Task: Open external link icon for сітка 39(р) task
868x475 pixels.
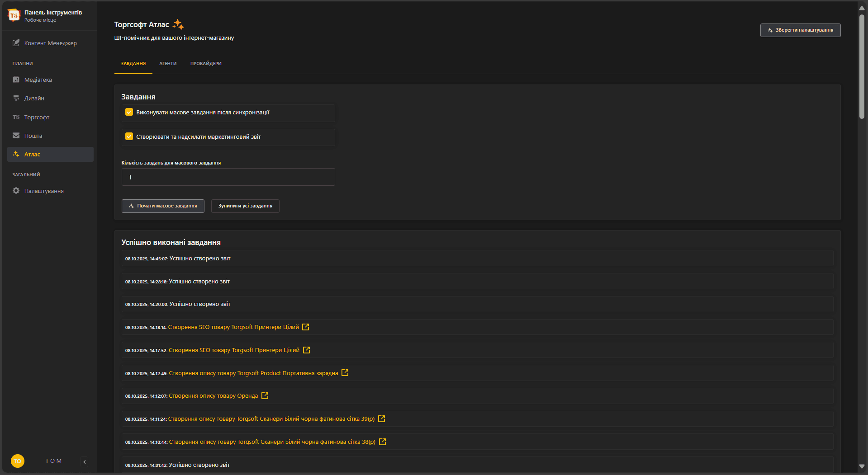Action: (x=382, y=419)
